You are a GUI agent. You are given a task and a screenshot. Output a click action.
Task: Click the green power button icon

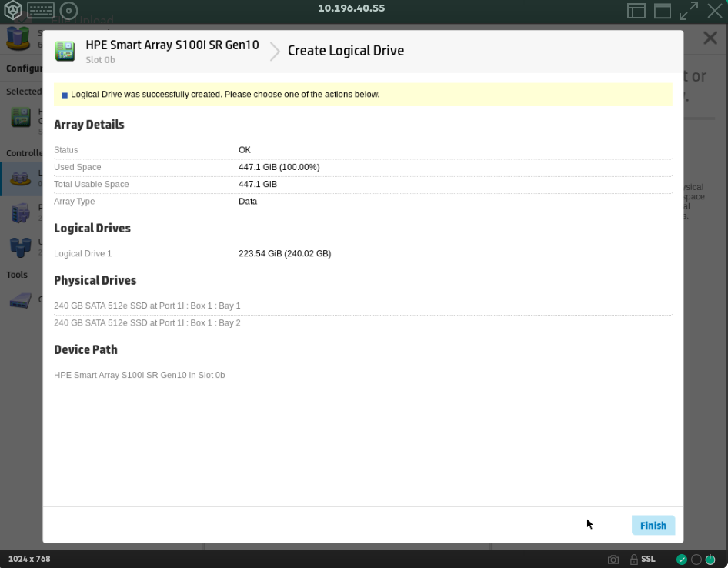point(710,560)
